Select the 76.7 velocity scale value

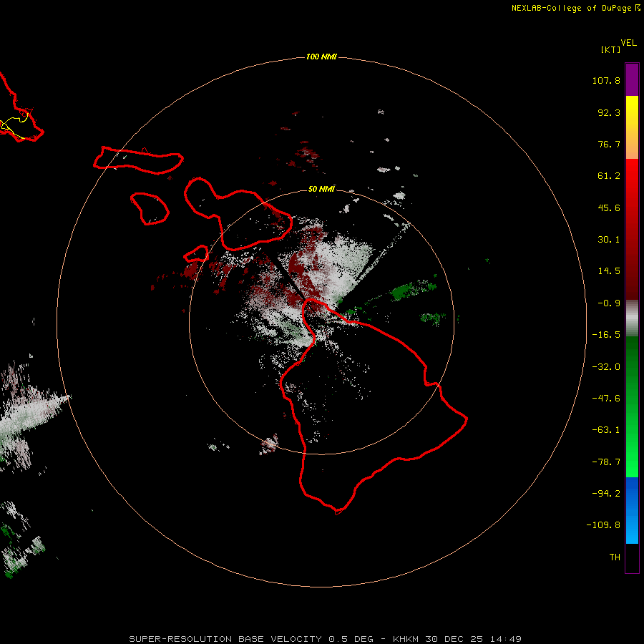(609, 144)
